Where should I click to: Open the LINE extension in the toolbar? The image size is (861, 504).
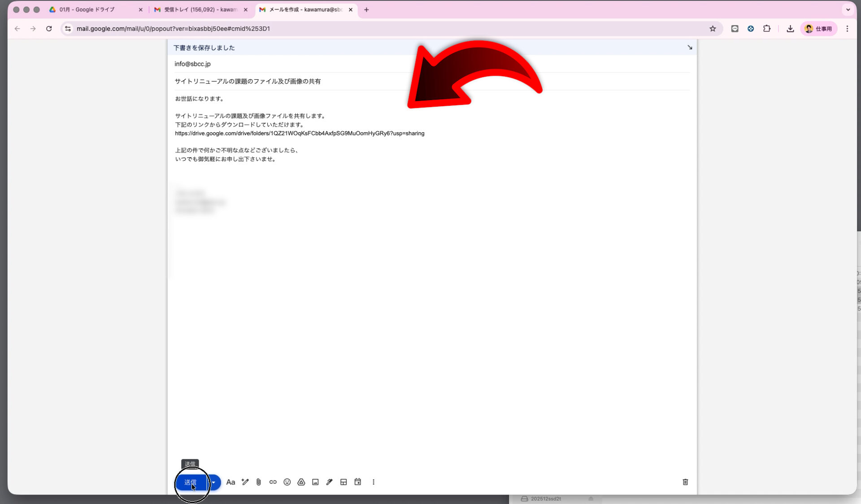tap(735, 28)
